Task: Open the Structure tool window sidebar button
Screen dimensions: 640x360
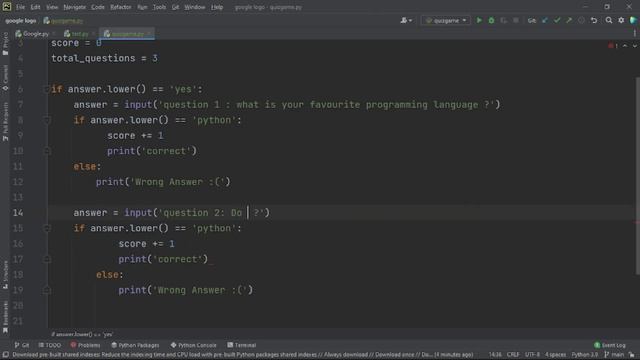Action: pyautogui.click(x=5, y=275)
